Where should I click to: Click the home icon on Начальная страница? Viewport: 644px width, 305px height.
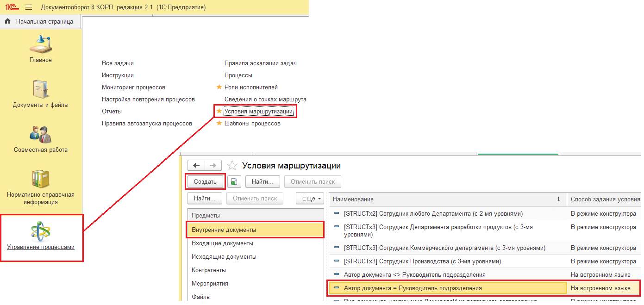point(8,21)
